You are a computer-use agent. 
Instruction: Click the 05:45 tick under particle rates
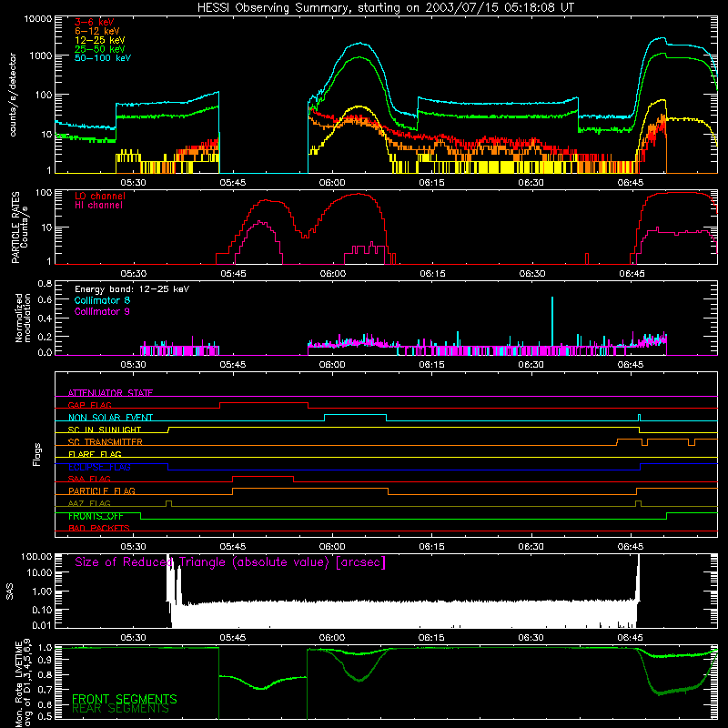[233, 274]
